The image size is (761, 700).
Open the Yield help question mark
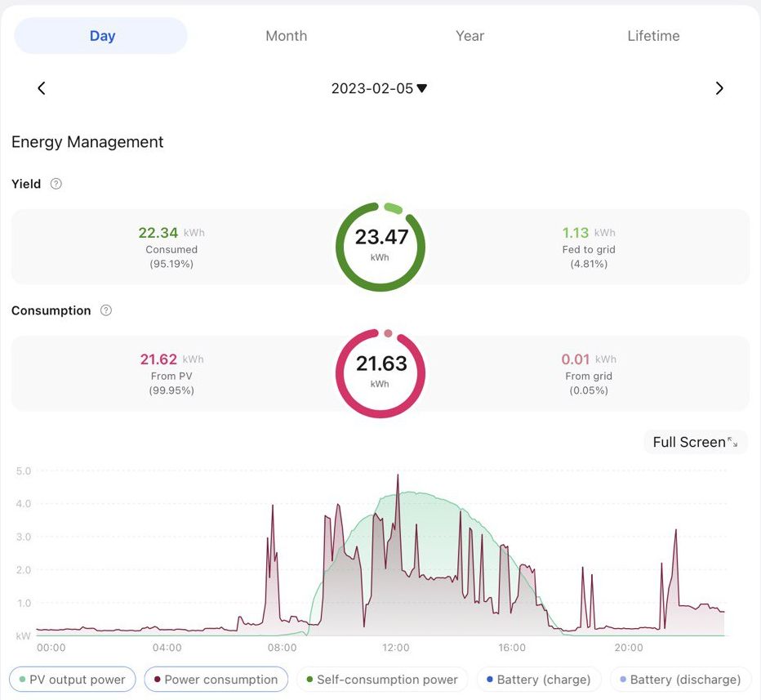[x=56, y=184]
